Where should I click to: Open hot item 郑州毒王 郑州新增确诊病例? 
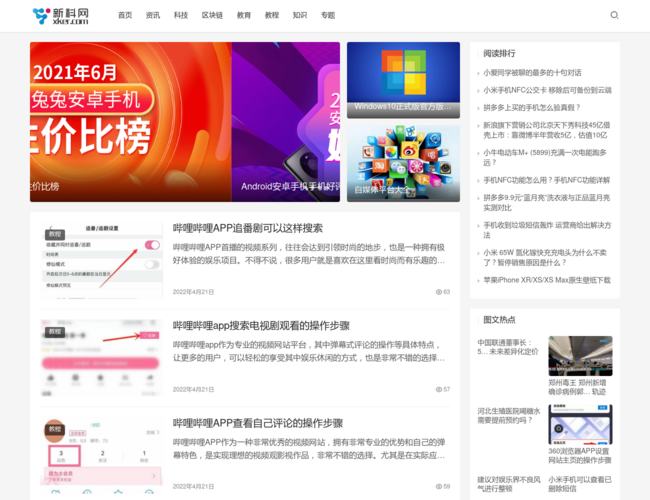(x=577, y=387)
